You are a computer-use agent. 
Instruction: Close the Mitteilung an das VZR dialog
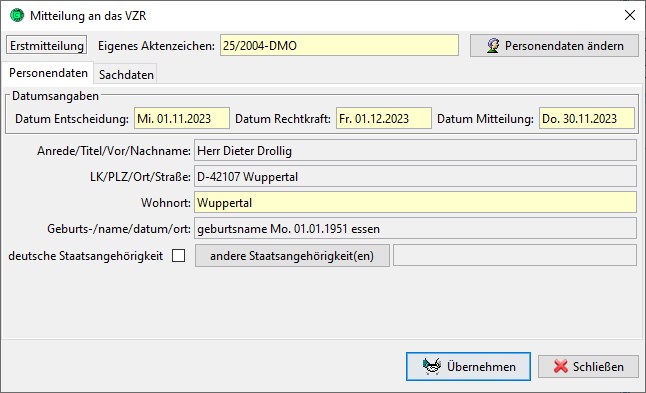click(x=630, y=16)
